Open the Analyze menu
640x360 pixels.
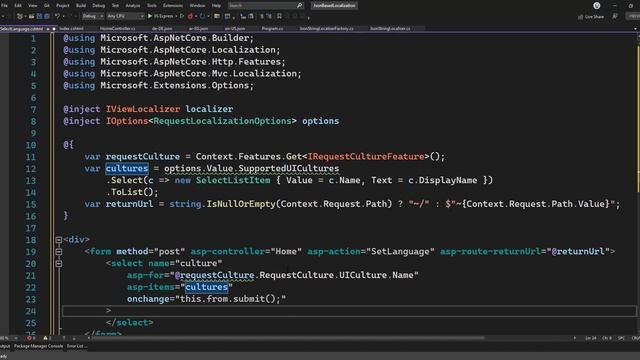[133, 6]
